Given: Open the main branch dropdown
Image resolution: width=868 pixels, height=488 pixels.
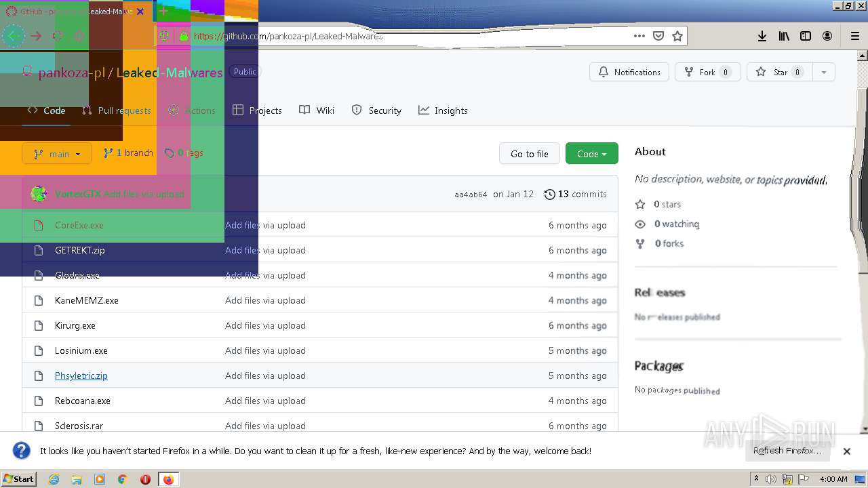Looking at the screenshot, I should (x=56, y=153).
